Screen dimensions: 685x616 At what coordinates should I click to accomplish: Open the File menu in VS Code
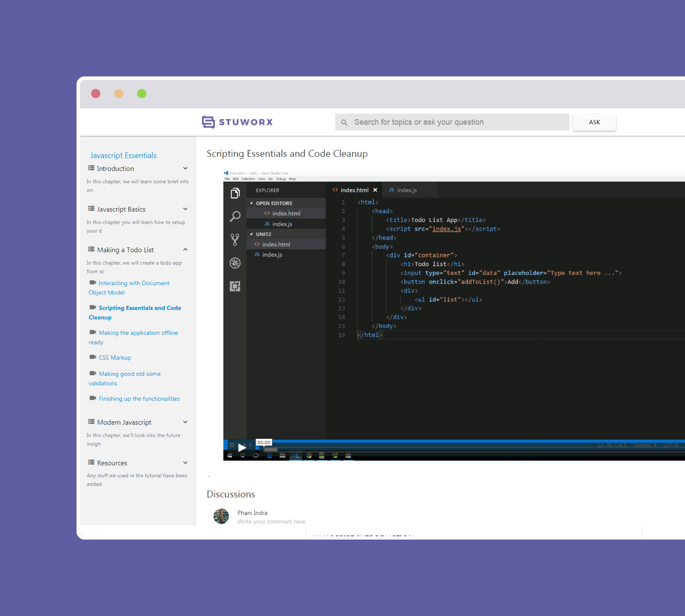[227, 179]
